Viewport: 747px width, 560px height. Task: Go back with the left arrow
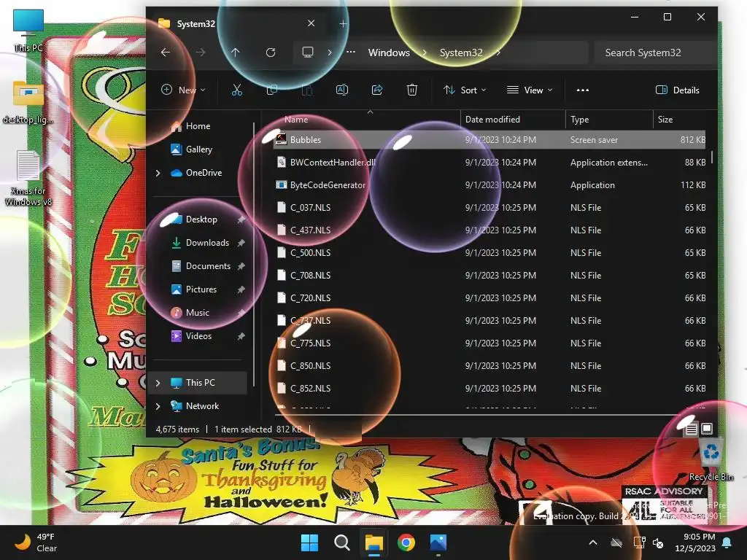pos(166,52)
